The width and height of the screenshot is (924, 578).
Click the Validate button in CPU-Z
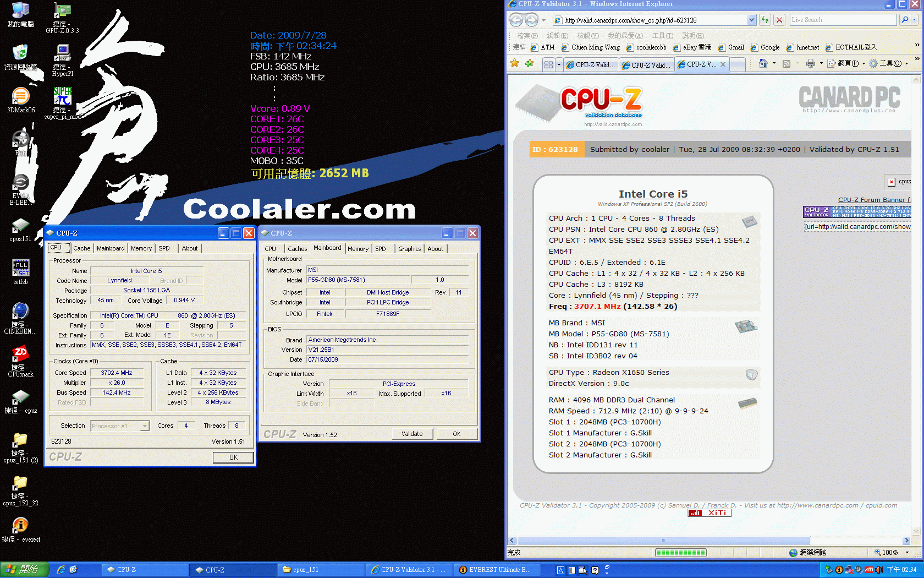(413, 434)
